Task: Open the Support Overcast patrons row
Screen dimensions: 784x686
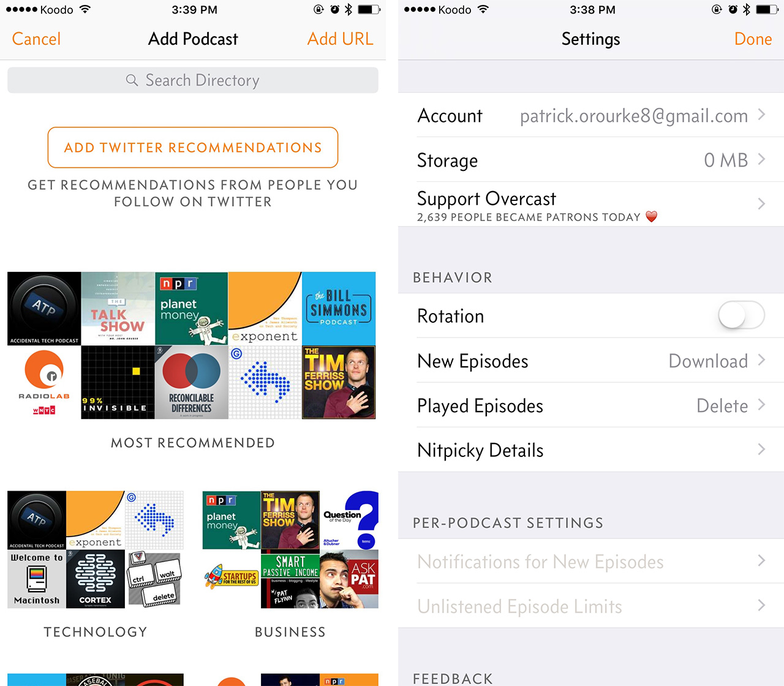Action: [591, 205]
